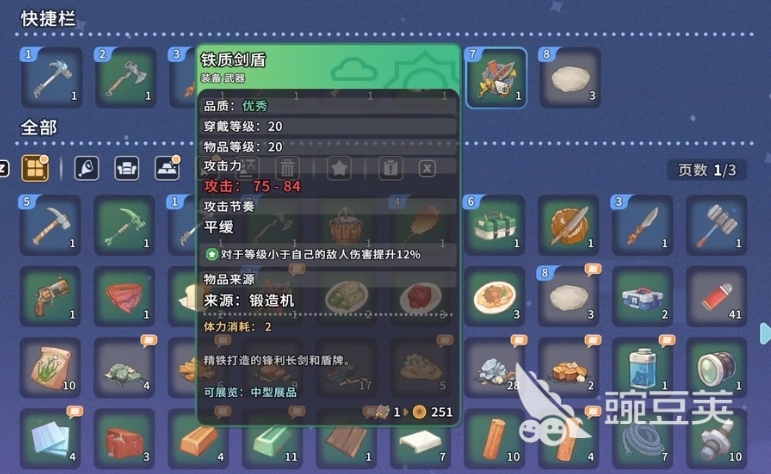Screen dimensions: 771x474
Task: Click the page number 1/3 indicator
Action: click(707, 170)
